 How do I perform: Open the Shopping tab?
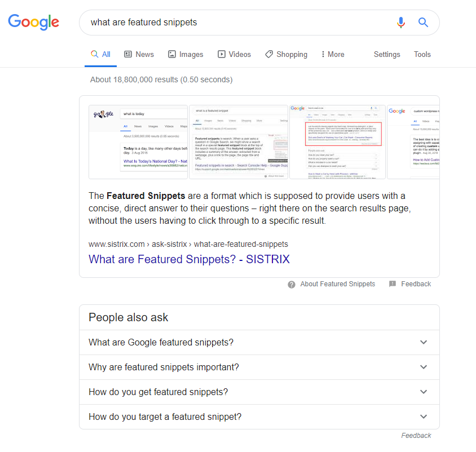coord(286,54)
